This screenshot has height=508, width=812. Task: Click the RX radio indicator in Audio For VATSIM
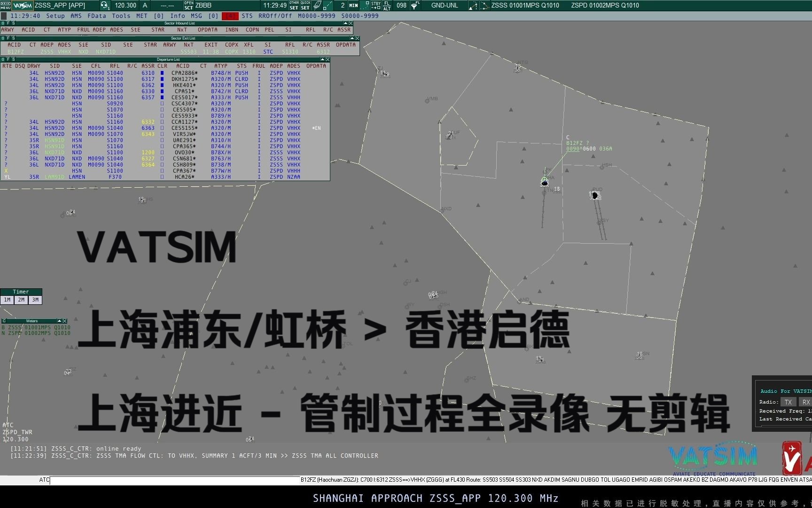805,402
